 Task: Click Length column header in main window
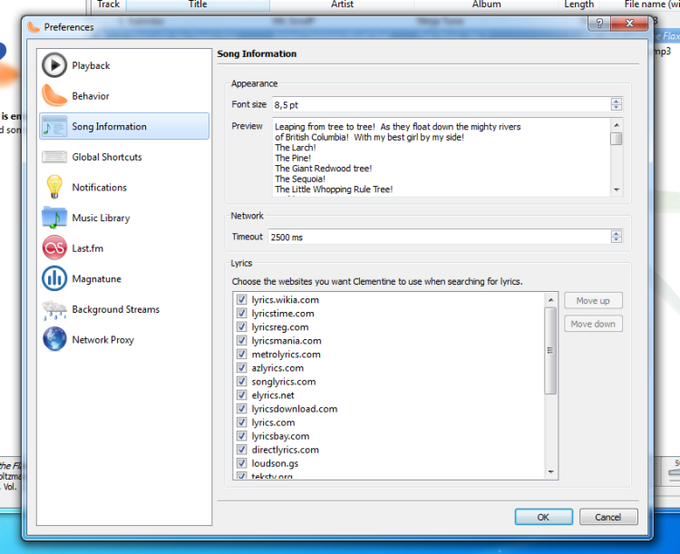[x=579, y=4]
